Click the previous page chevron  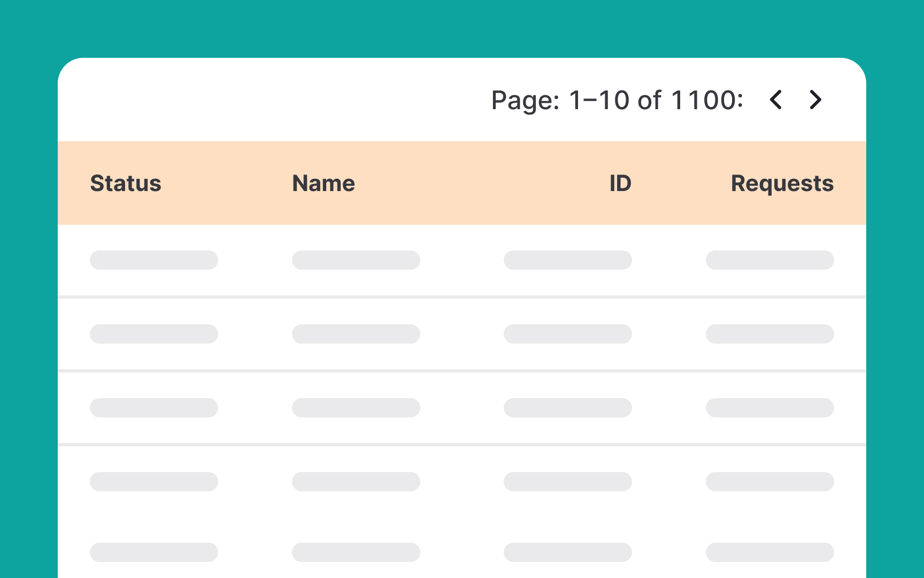[776, 100]
